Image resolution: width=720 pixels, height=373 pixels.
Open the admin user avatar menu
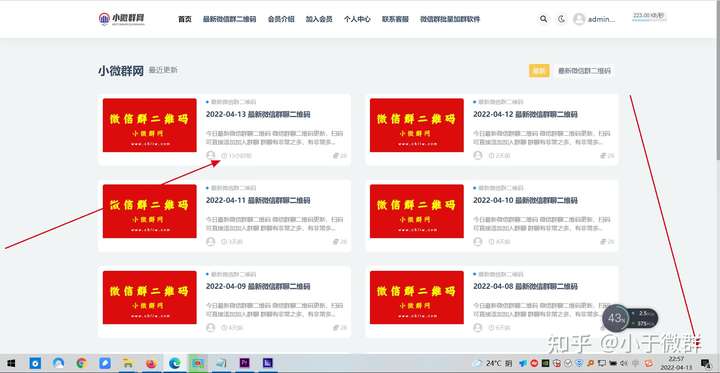tap(579, 19)
